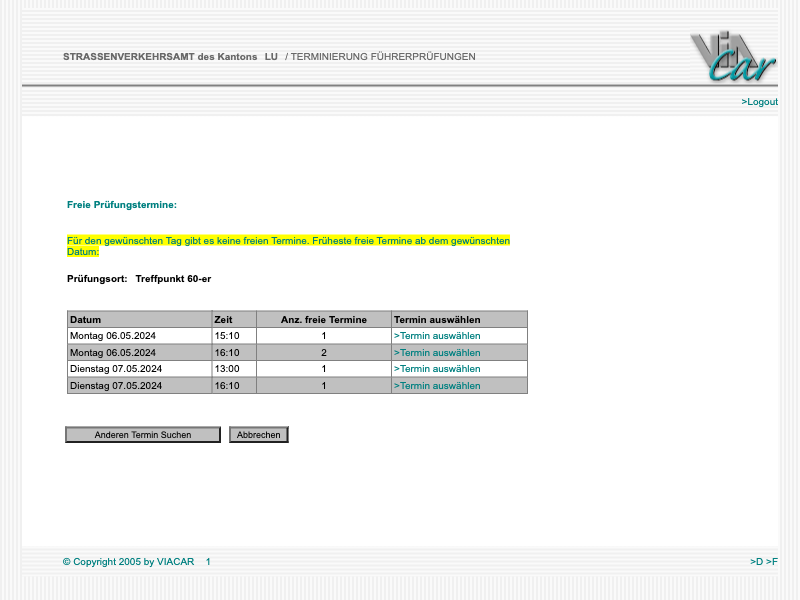Screen dimensions: 800x600
Task: Select the Montag 06.05.2024 15:10 appointment
Action: pos(437,336)
